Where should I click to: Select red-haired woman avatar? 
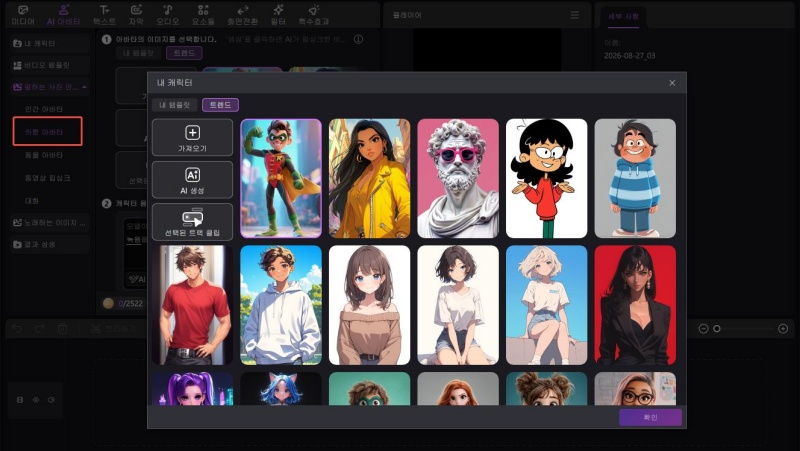[458, 389]
